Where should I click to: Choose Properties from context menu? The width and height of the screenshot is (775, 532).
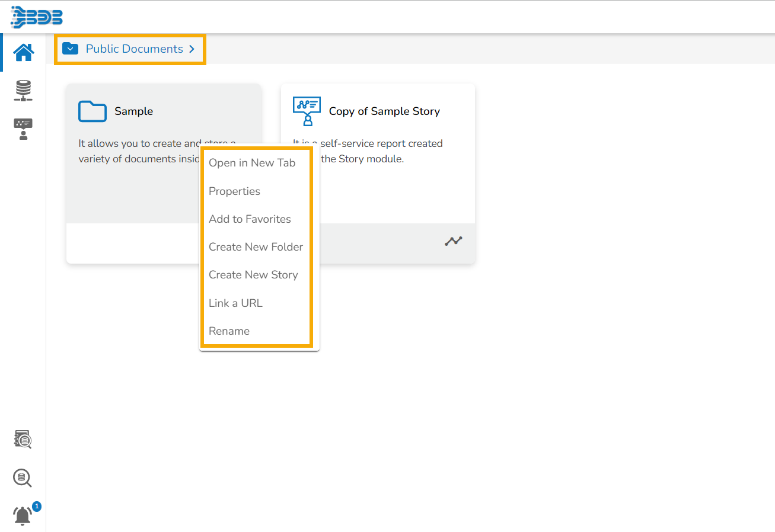click(x=234, y=191)
